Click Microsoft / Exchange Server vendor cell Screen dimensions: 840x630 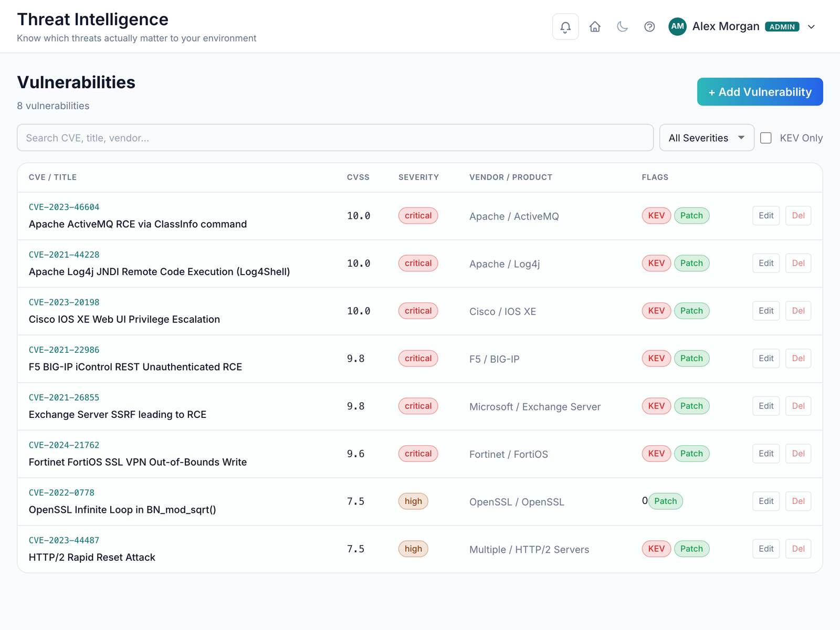(x=535, y=407)
